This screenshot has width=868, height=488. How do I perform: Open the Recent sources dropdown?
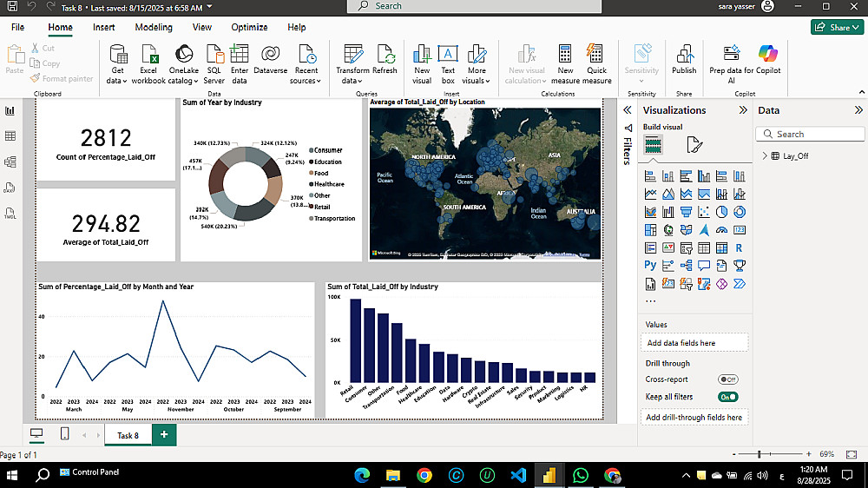[x=306, y=81]
